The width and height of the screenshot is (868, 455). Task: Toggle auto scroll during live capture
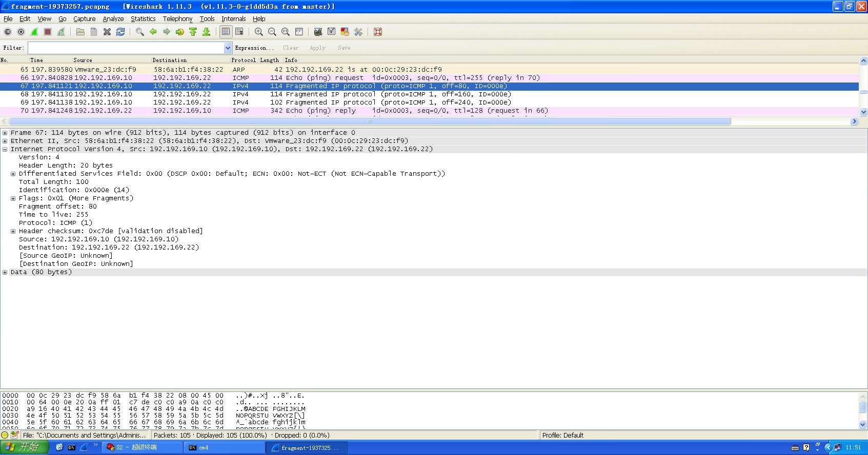coord(239,32)
